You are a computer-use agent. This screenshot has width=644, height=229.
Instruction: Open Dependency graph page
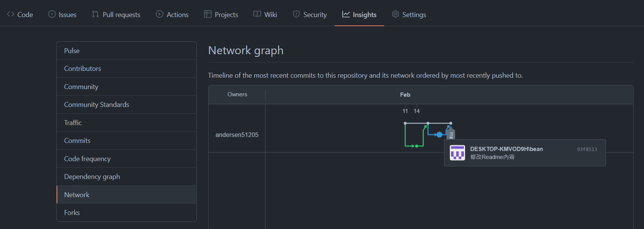click(127, 177)
